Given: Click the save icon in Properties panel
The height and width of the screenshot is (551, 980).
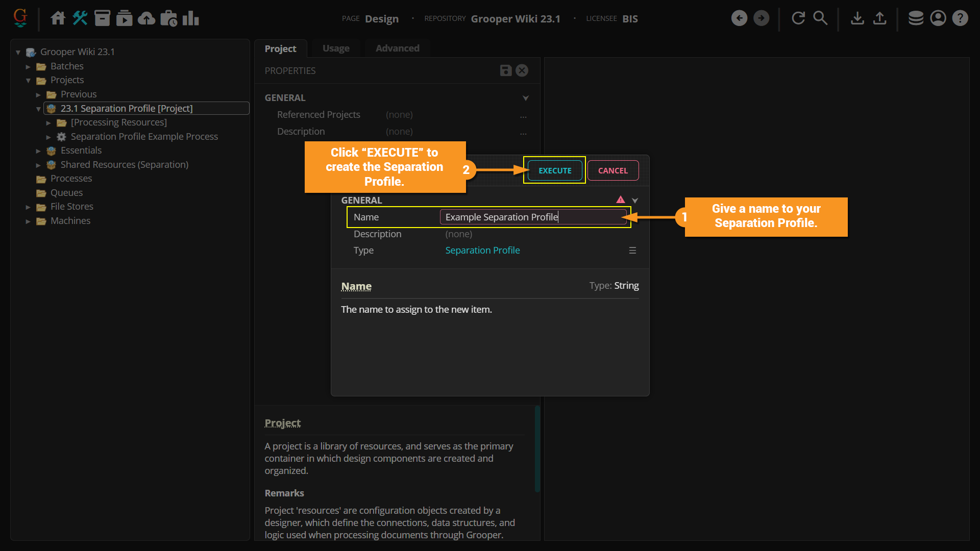Looking at the screenshot, I should click(505, 70).
